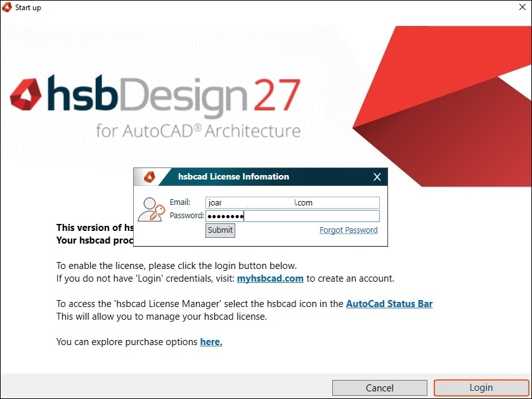Open the Forgot Password link

(349, 230)
